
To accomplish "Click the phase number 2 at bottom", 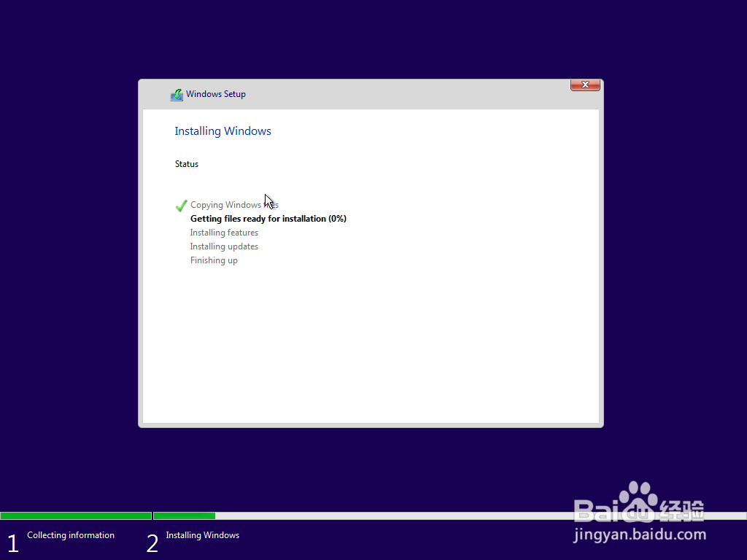I will tap(152, 543).
